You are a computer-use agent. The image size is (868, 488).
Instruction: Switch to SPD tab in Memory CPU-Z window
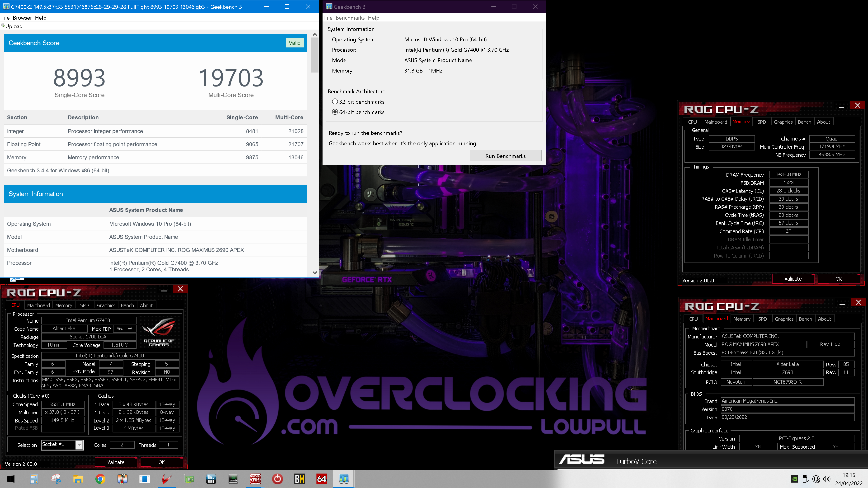tap(762, 122)
